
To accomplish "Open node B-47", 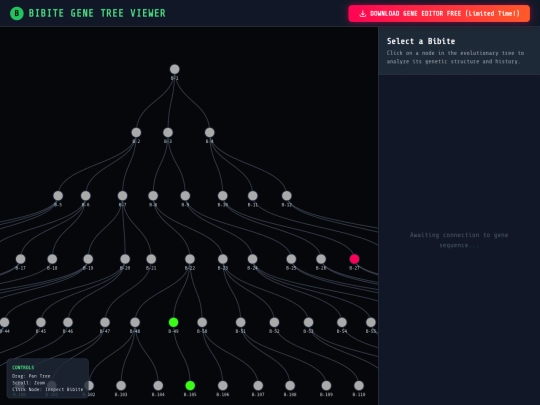I will [105, 322].
